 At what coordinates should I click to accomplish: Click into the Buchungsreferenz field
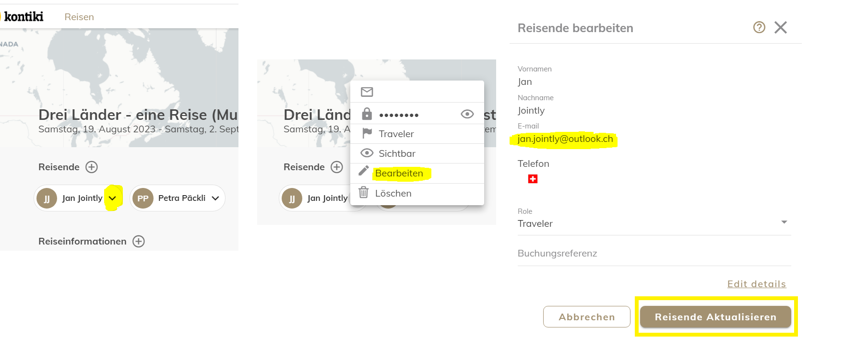654,254
